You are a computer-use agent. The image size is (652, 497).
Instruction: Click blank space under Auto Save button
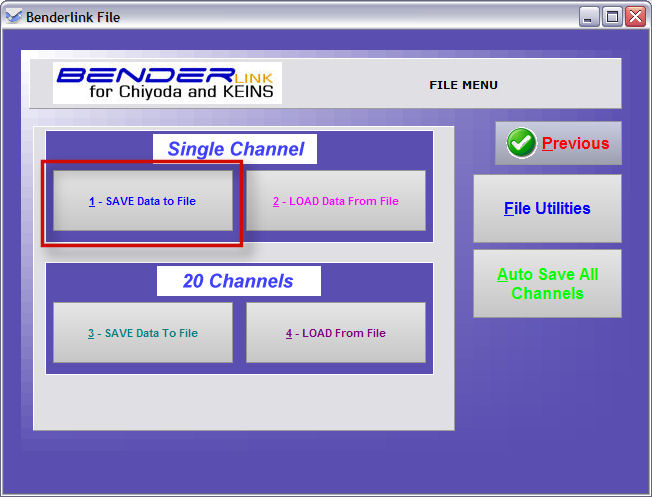point(547,380)
